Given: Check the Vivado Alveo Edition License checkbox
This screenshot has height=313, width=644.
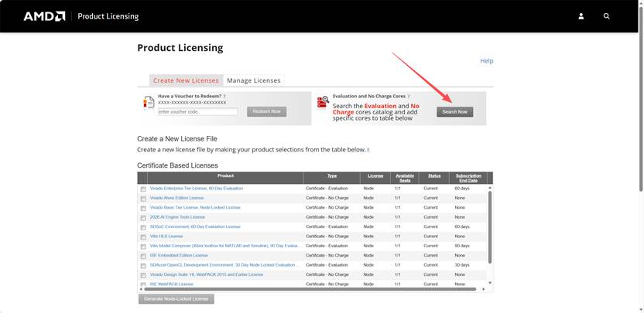Looking at the screenshot, I should pyautogui.click(x=143, y=199).
